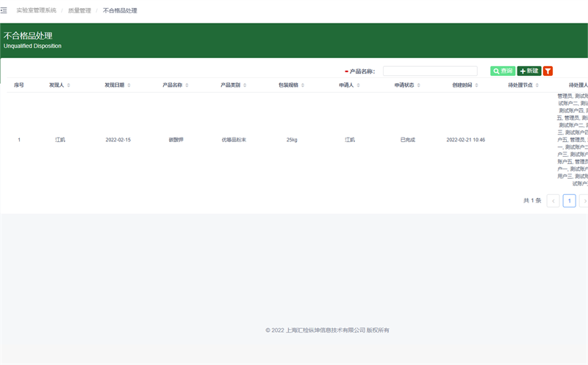Screen dimensions: 588x365
Task: Click the 产品名称 search input field
Action: click(430, 71)
